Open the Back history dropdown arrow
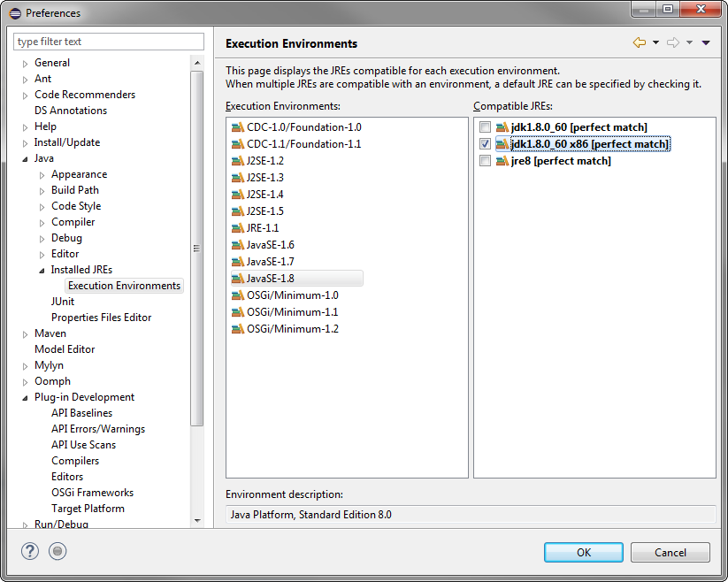Screen dimensions: 728x582 tap(655, 42)
